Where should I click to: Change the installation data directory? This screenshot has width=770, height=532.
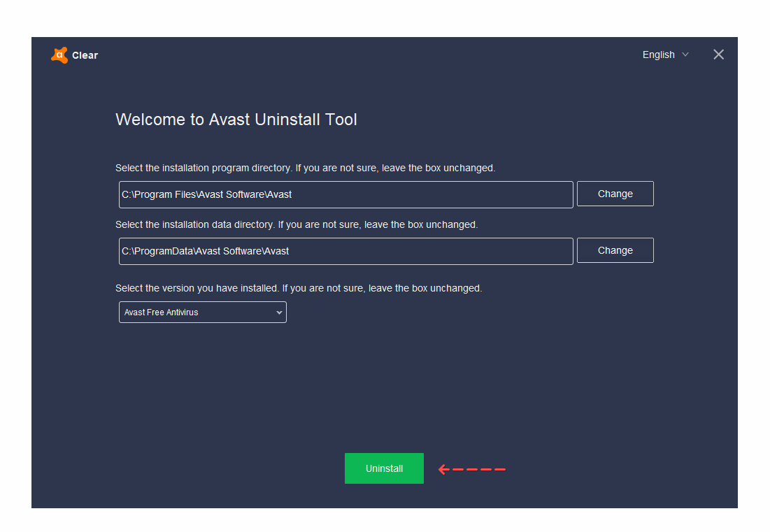tap(615, 250)
